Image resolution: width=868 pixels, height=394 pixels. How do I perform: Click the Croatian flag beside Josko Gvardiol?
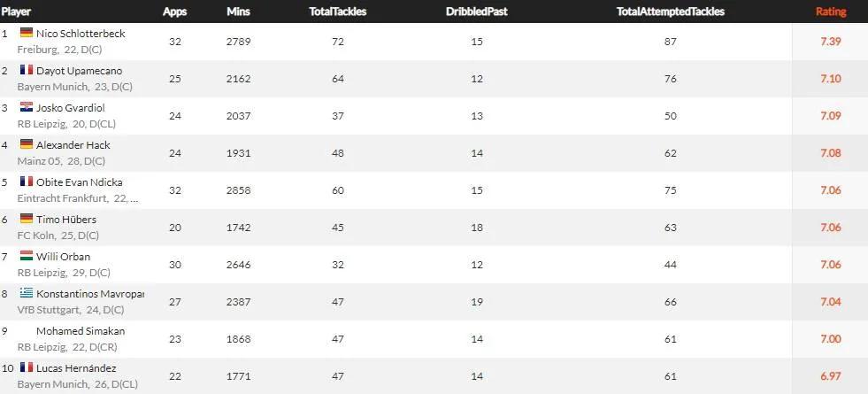[26, 107]
